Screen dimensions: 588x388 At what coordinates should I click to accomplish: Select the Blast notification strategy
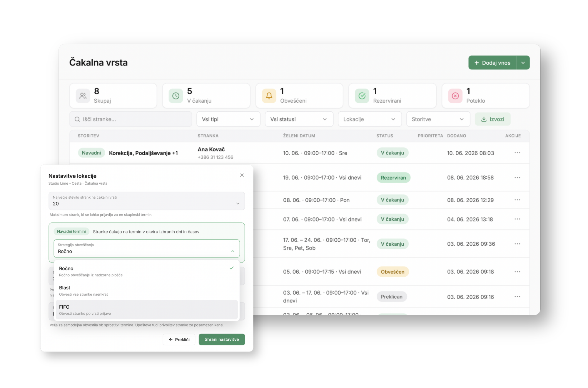pyautogui.click(x=146, y=290)
